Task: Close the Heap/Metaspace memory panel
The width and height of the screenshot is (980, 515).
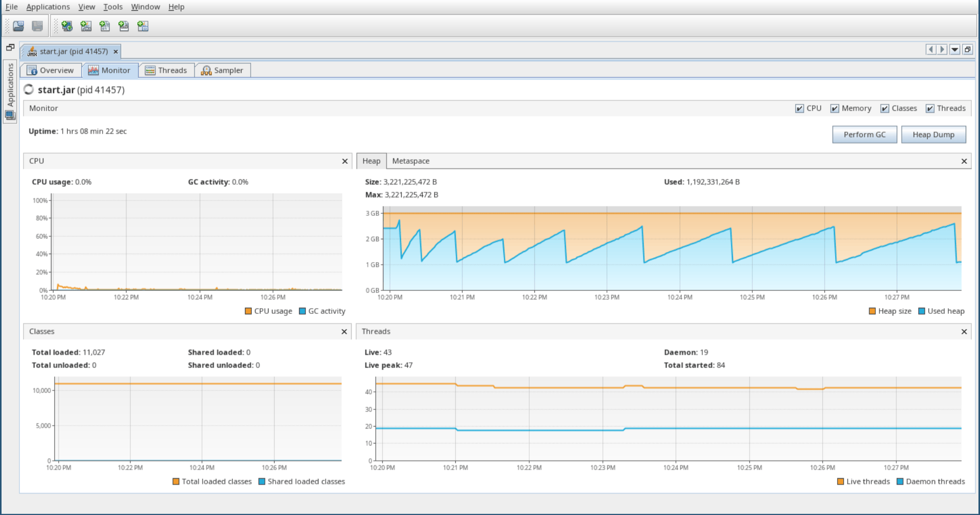Action: [x=964, y=161]
